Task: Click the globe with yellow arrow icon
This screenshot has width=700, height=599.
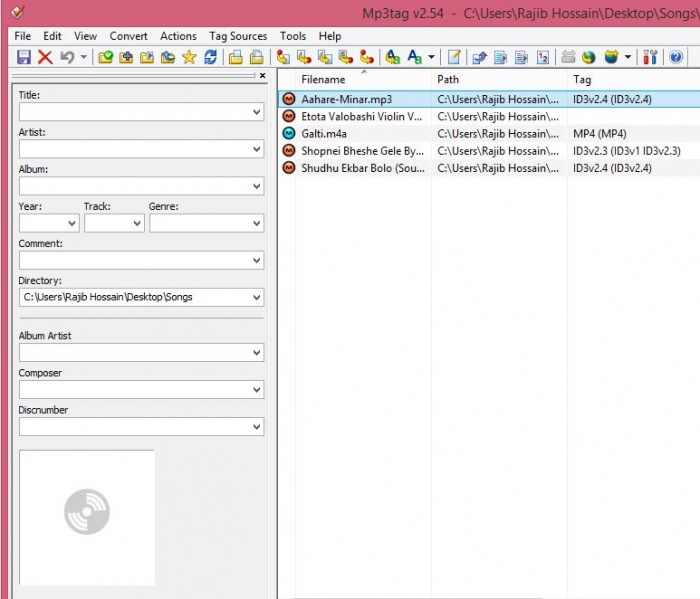Action: (x=589, y=57)
